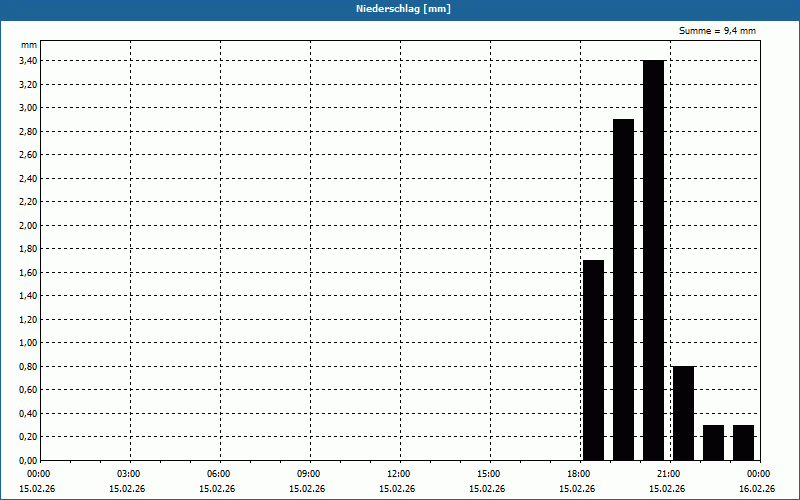Click the 3,40 value on the y-axis
The image size is (800, 500).
point(28,61)
